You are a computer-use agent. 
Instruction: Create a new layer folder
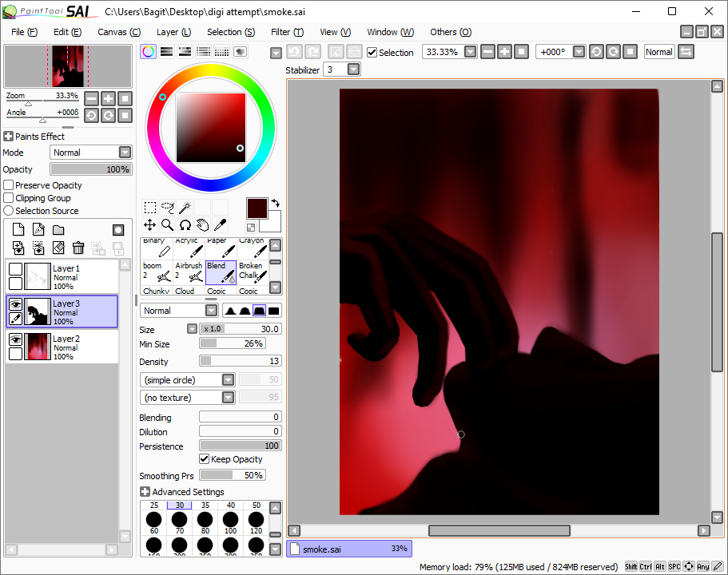[58, 230]
